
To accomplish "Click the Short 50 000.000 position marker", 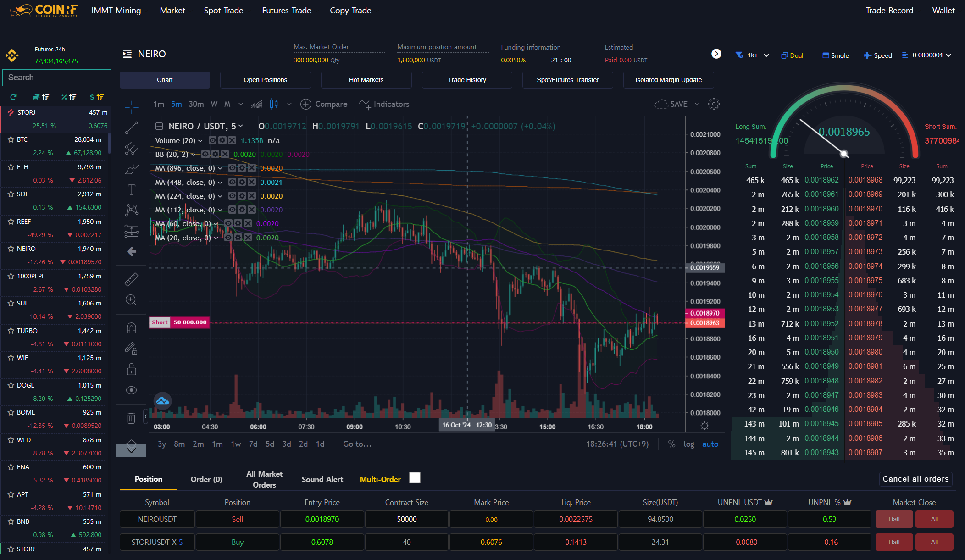I will click(x=179, y=322).
